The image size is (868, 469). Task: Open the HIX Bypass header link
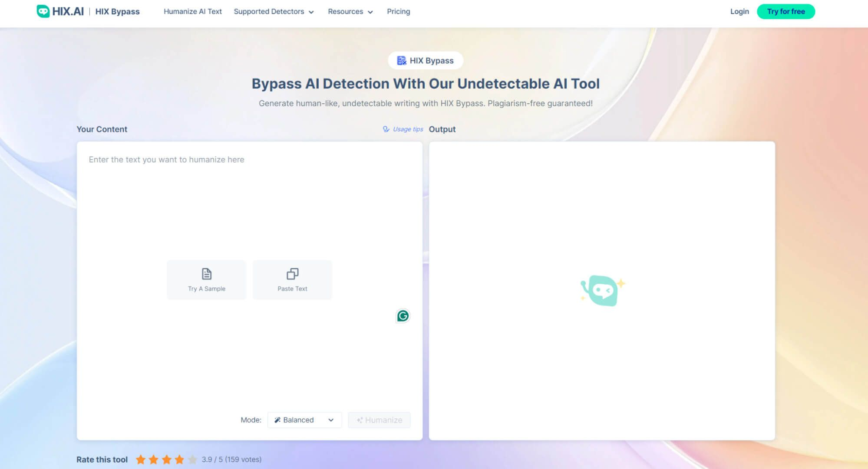pos(117,12)
